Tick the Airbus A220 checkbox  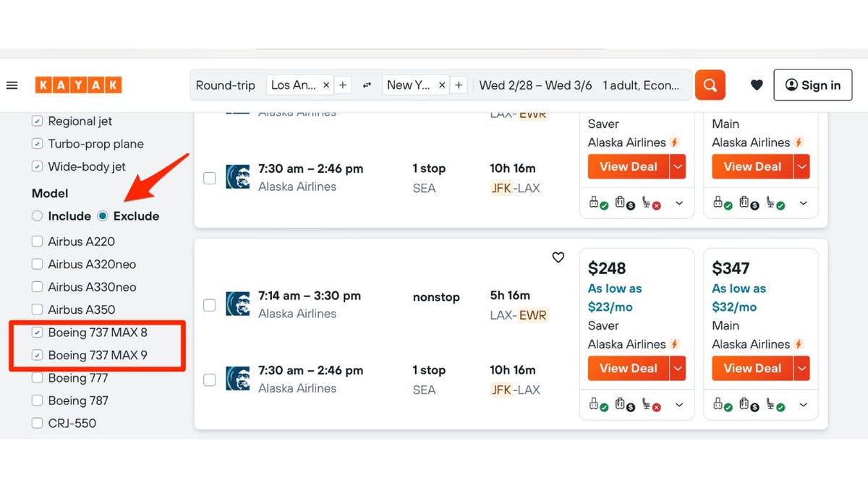pyautogui.click(x=37, y=241)
